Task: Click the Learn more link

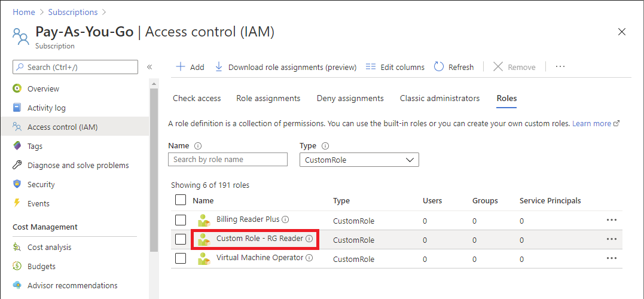Action: coord(591,124)
